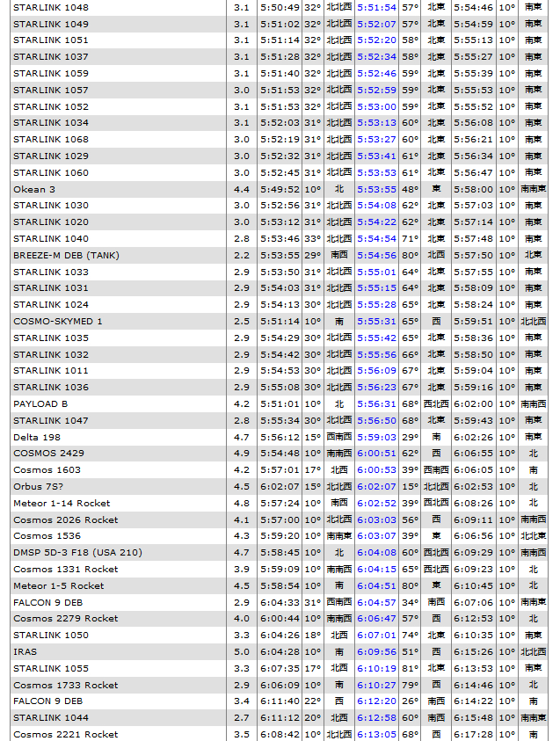Open the DMSP 5D-3 F18 link 6:04:08

tap(376, 552)
